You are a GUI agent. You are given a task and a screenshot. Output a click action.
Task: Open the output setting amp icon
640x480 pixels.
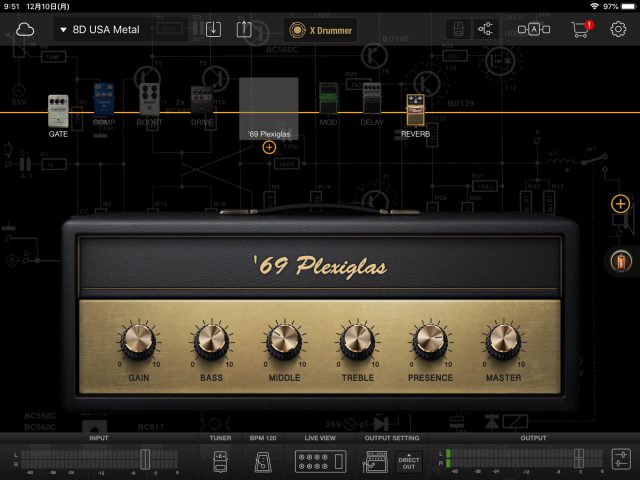coord(376,461)
